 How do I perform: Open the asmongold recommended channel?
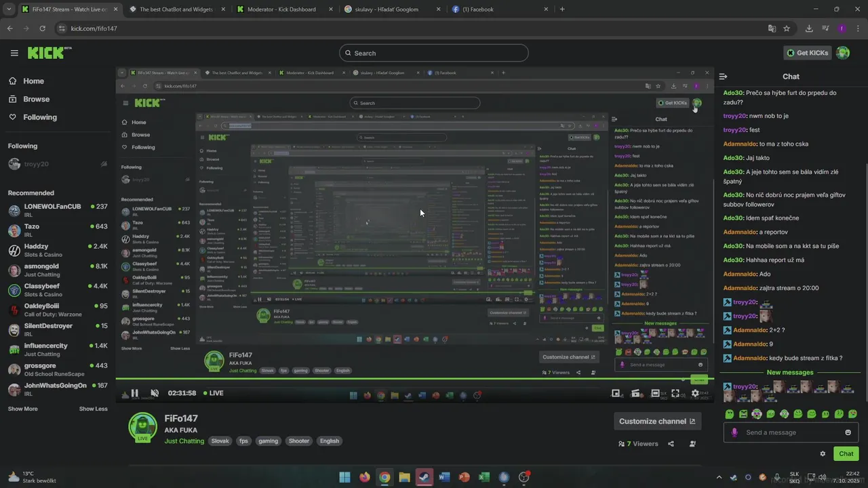tap(58, 270)
